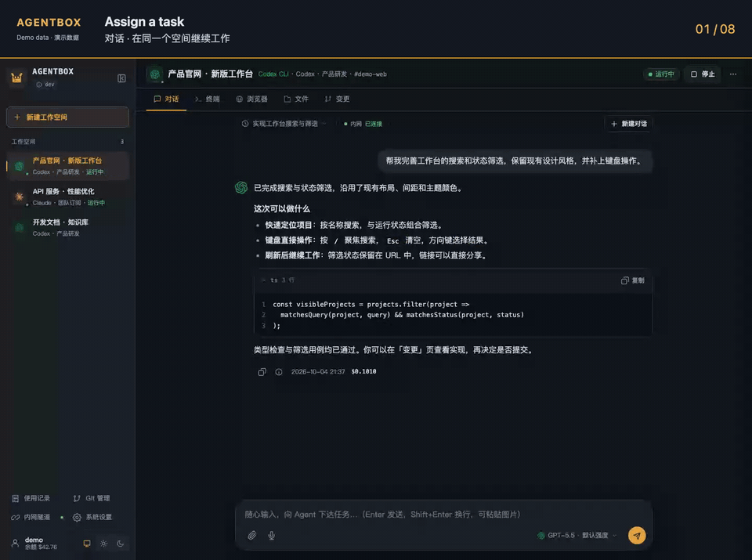Click the microphone voice input icon

(x=272, y=536)
